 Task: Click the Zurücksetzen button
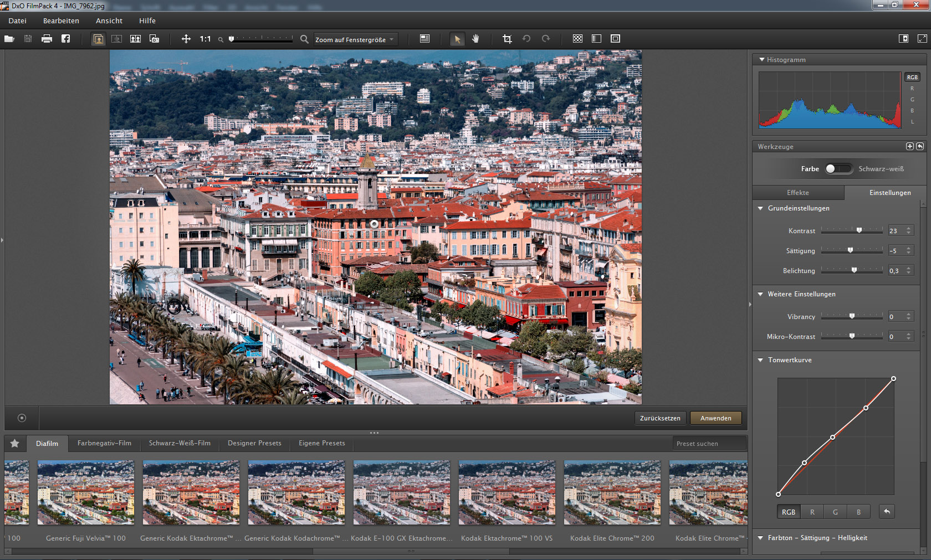coord(660,418)
